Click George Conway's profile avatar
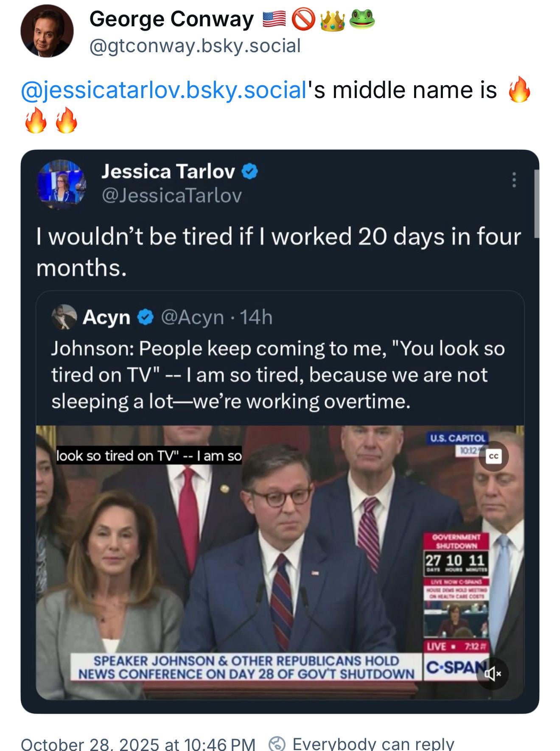Viewport: 560px width, 751px height. [47, 31]
